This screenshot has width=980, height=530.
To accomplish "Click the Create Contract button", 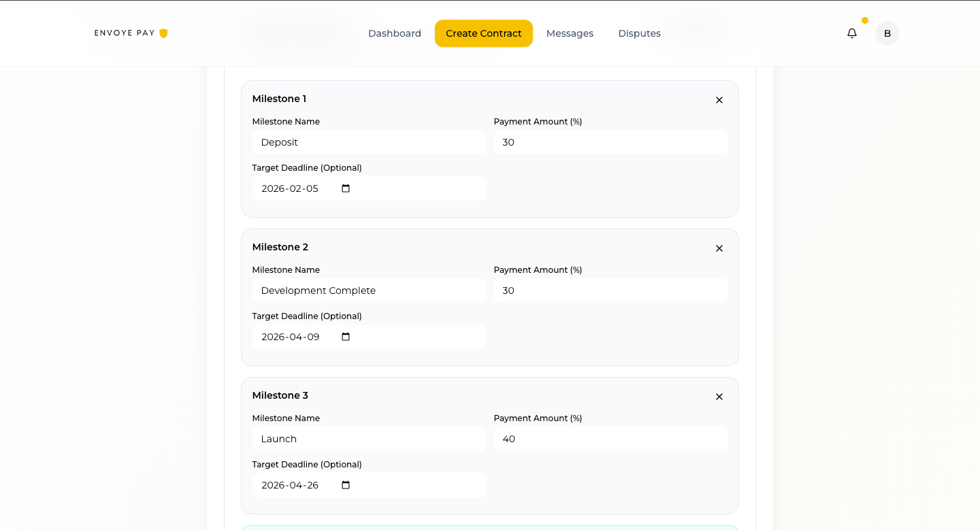I will point(483,33).
